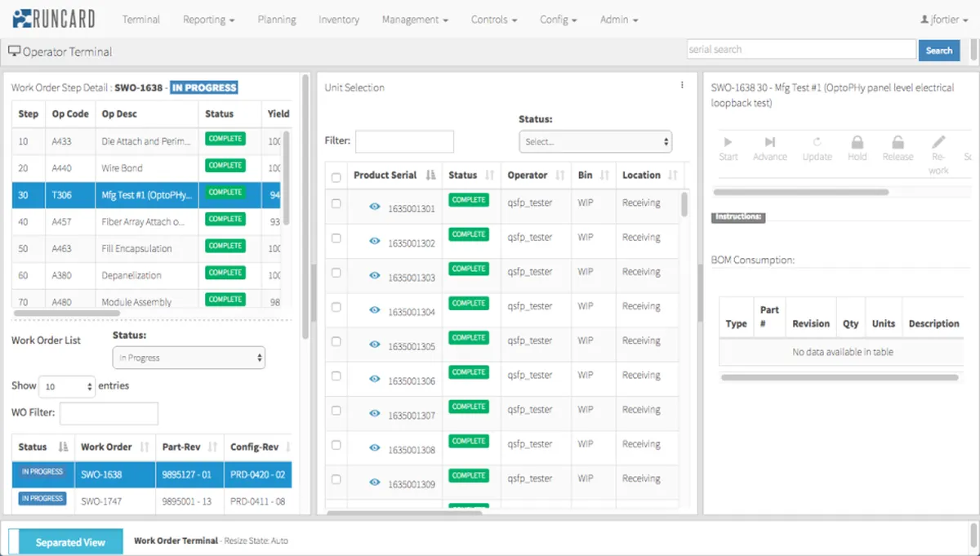Image resolution: width=980 pixels, height=556 pixels.
Task: Select step 50 Fill Encapsulation row
Action: point(147,248)
